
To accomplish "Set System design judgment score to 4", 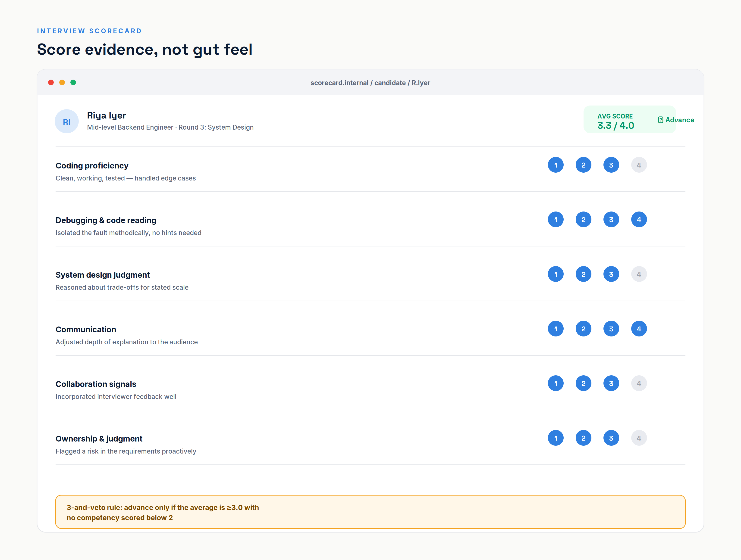I will pyautogui.click(x=639, y=274).
